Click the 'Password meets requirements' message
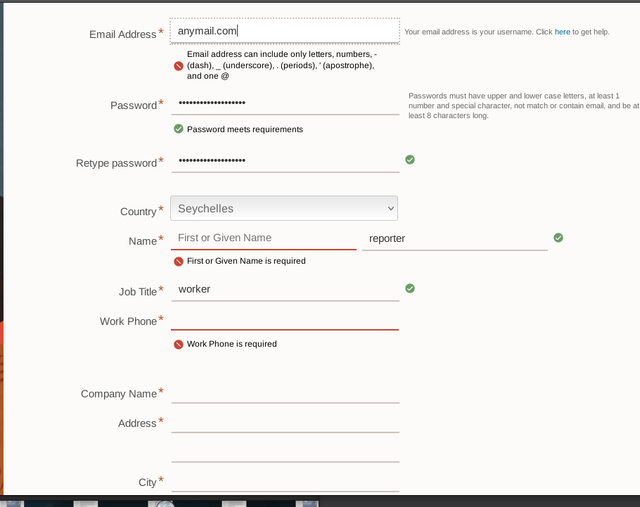Screen dimensions: 640x507 [245, 129]
